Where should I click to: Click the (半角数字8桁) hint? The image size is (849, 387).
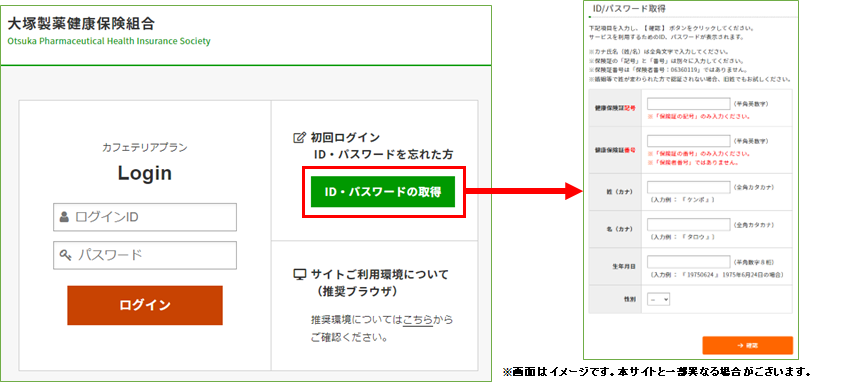[755, 262]
